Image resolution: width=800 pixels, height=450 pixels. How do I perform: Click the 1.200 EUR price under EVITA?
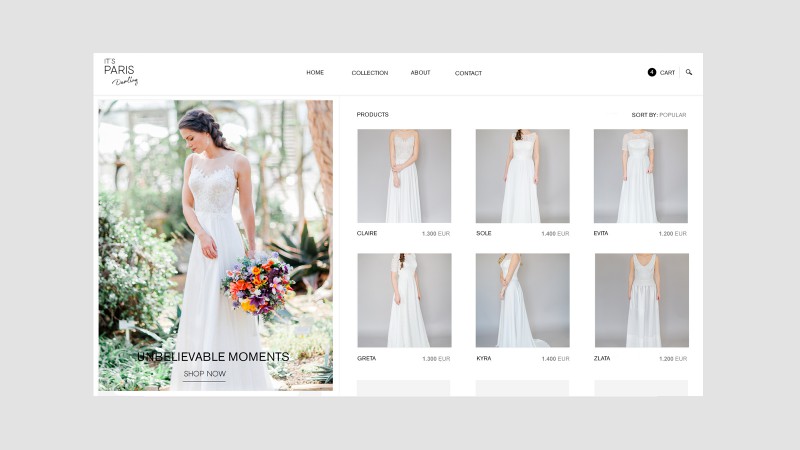tap(672, 234)
